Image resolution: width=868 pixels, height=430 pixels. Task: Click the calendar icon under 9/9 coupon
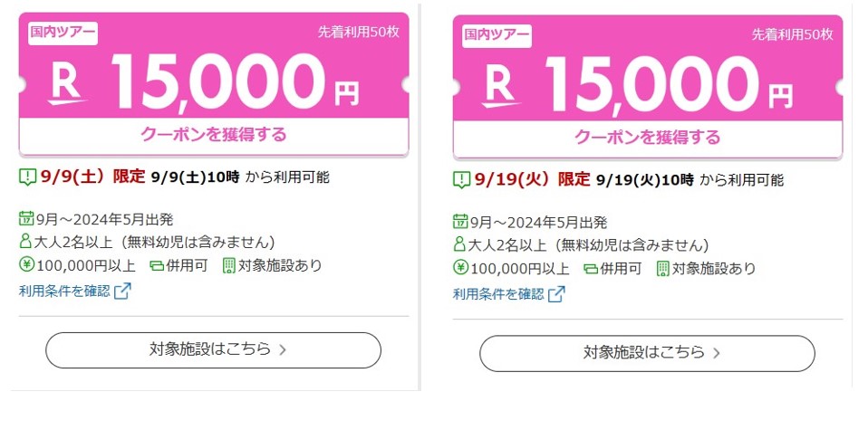coord(26,219)
